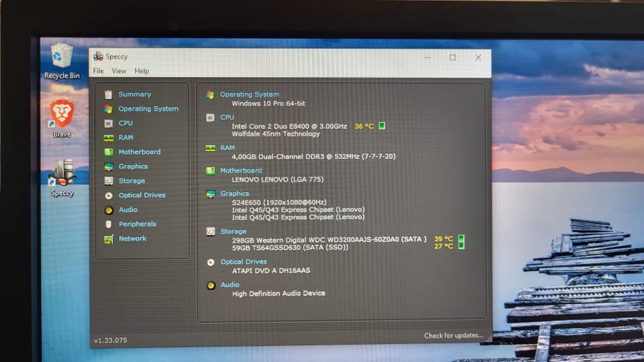Select Operating System in the sidebar
Image resolution: width=644 pixels, height=362 pixels.
point(148,109)
